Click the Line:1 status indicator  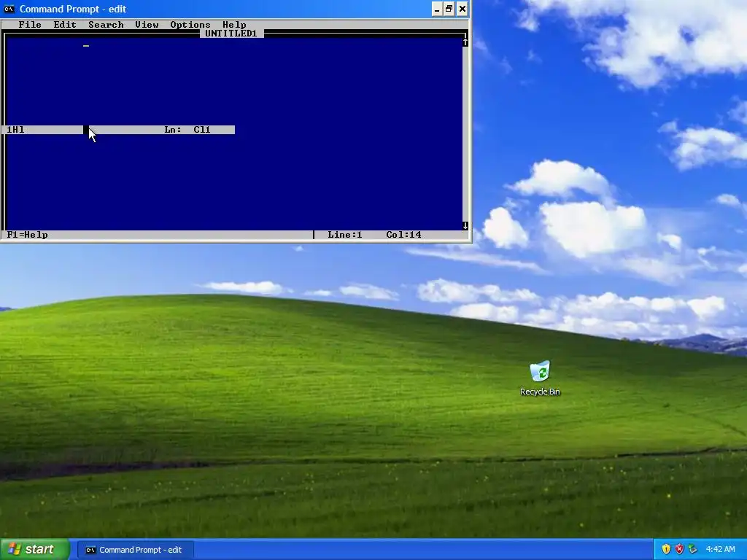345,235
